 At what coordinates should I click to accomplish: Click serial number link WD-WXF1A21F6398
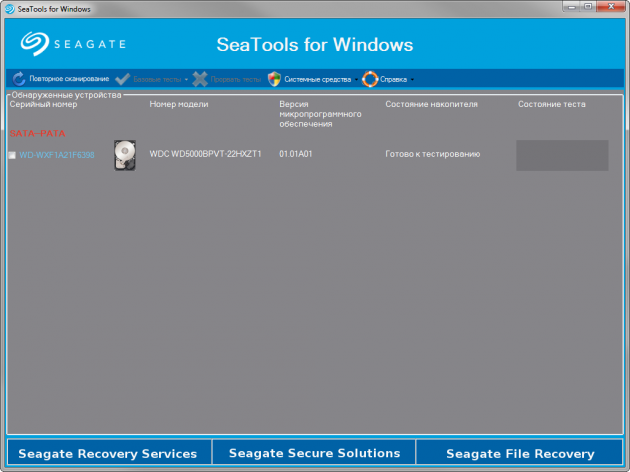(x=57, y=155)
